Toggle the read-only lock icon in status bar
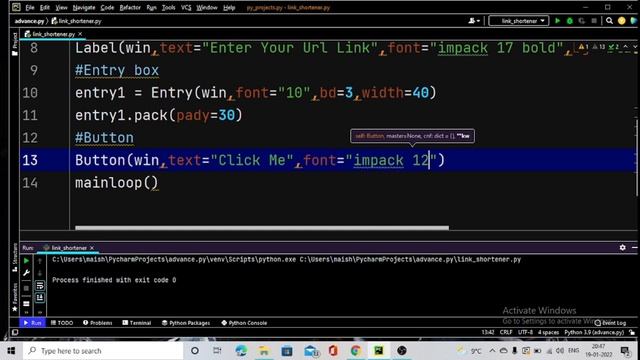This screenshot has width=640, height=360. tap(632, 332)
